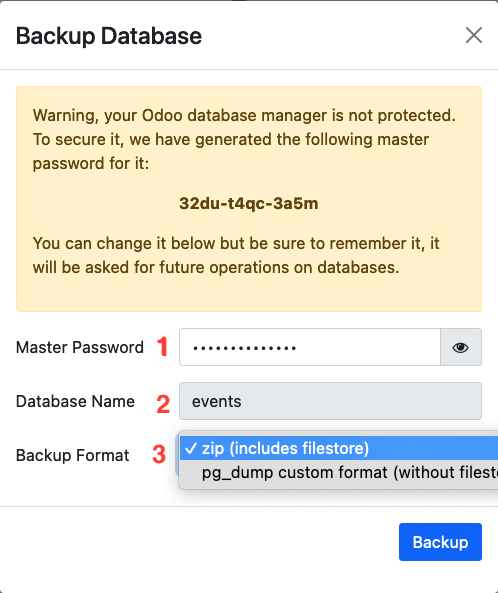Click the masked password dots

pos(245,348)
